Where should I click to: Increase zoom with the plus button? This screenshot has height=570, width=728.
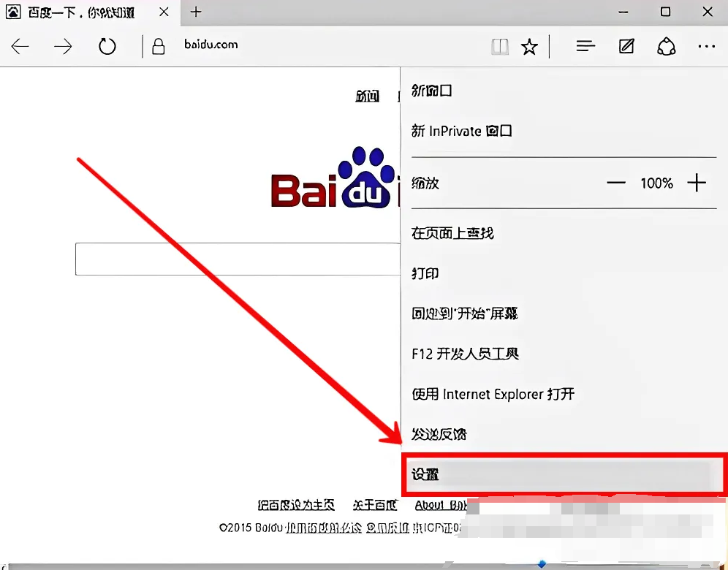(x=697, y=183)
